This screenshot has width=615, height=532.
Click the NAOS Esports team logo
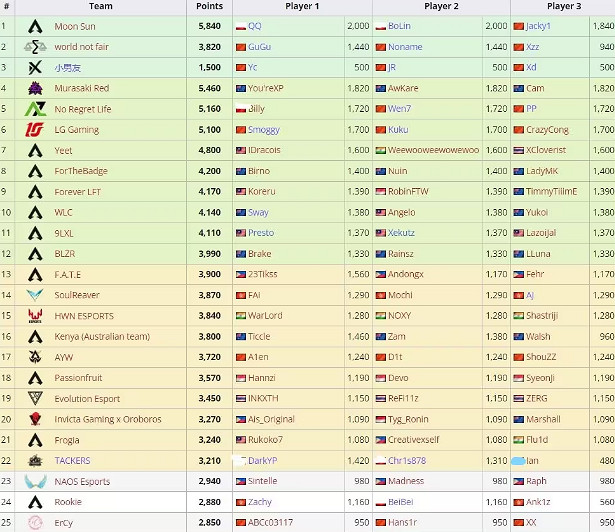[35, 481]
